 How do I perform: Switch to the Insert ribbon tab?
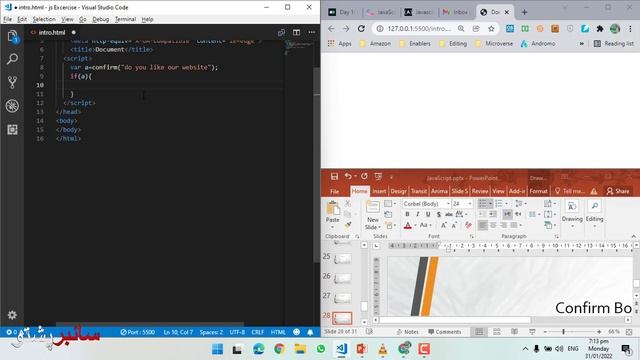tap(379, 191)
